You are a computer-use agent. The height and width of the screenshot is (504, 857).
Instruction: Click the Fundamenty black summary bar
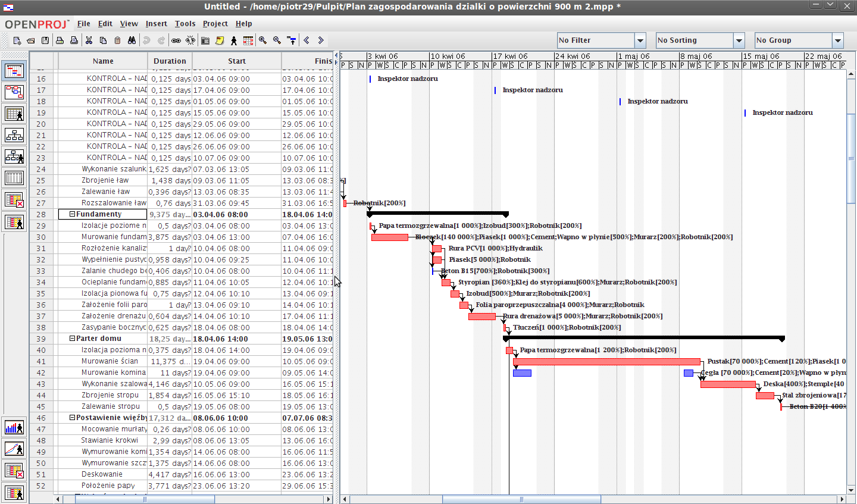[438, 214]
